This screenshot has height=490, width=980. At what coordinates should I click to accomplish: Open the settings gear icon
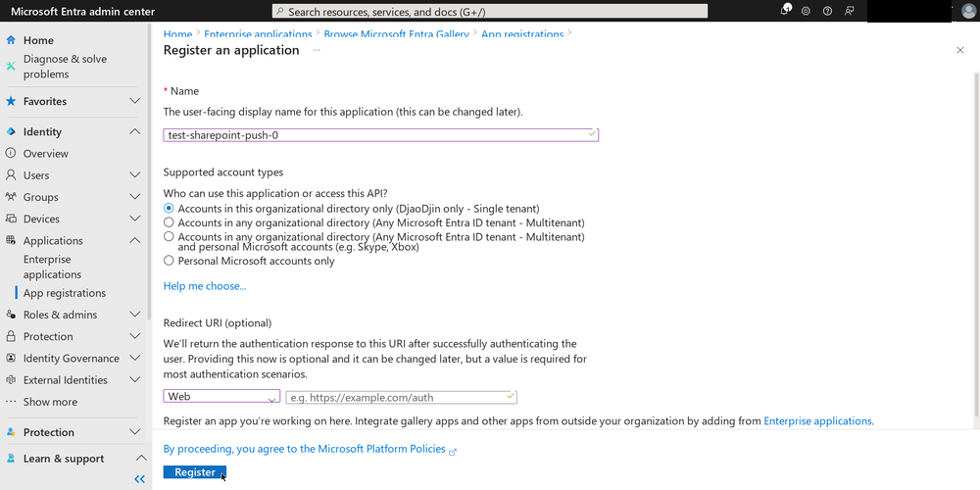[806, 11]
